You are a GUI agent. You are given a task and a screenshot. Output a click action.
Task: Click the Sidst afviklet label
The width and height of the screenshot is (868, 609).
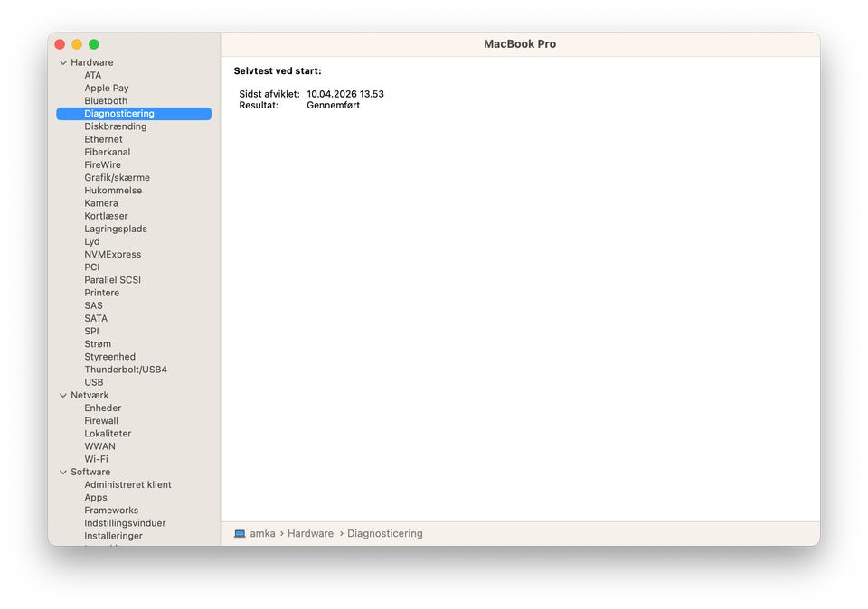(x=269, y=94)
